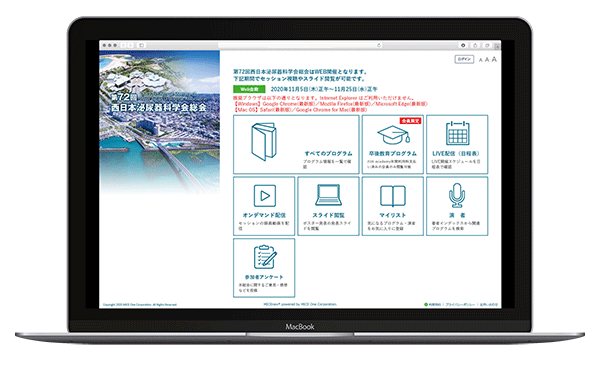Open the 参加者アンケート clipboard tile
This screenshot has width=600, height=366.
pos(264,268)
